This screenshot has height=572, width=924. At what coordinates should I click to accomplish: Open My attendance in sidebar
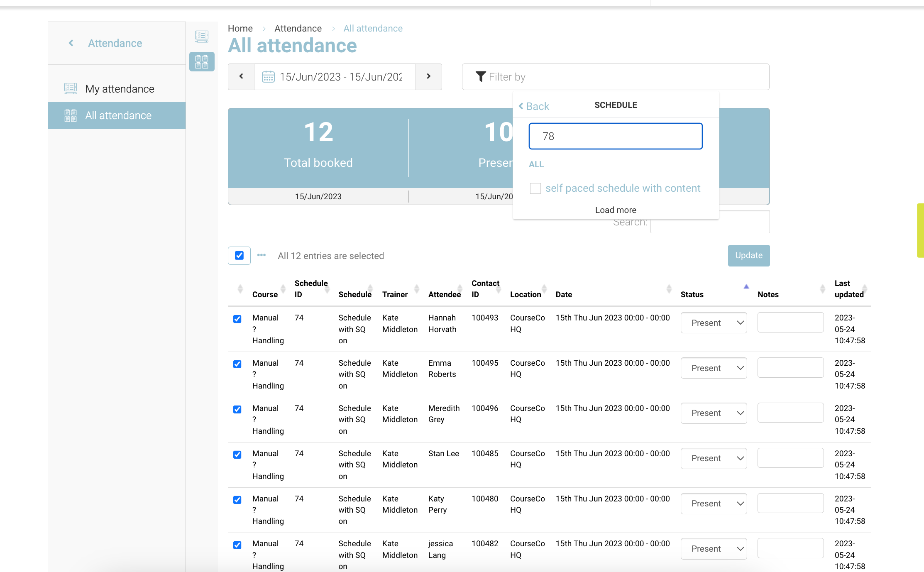(120, 89)
